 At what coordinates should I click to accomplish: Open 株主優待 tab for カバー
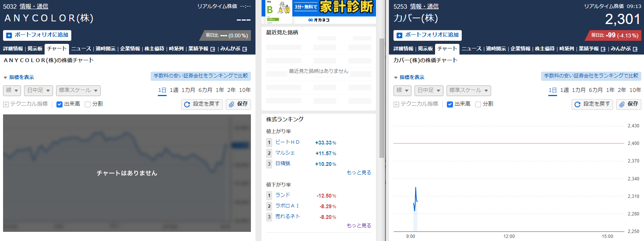[x=545, y=49]
